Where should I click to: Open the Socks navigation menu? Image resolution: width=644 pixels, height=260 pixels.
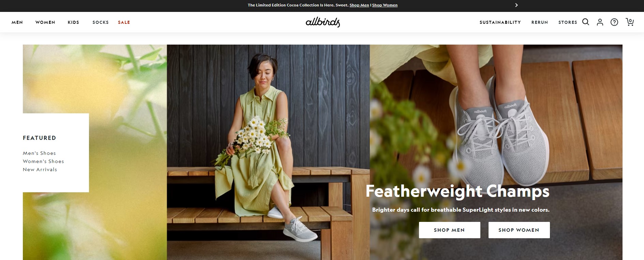click(x=101, y=22)
